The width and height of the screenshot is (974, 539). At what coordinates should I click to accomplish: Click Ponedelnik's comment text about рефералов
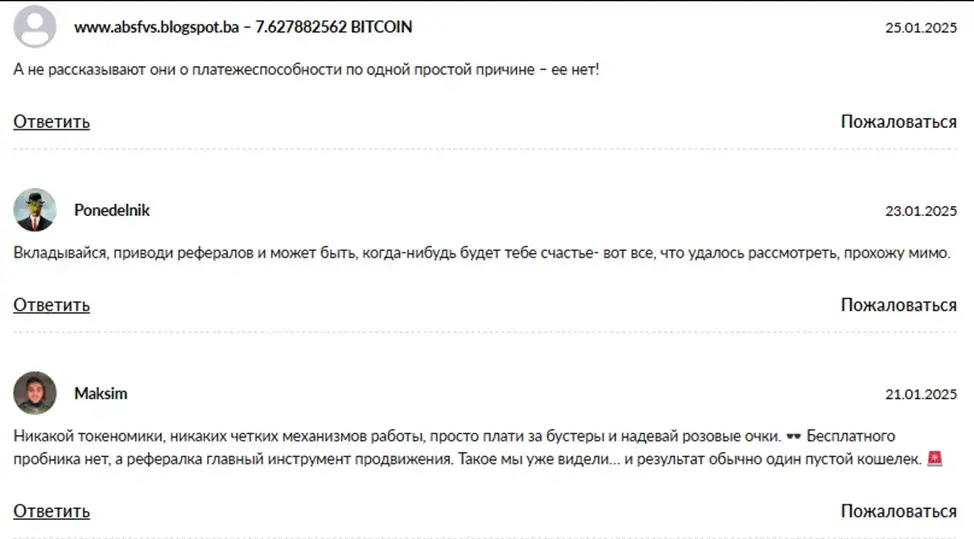pyautogui.click(x=482, y=253)
